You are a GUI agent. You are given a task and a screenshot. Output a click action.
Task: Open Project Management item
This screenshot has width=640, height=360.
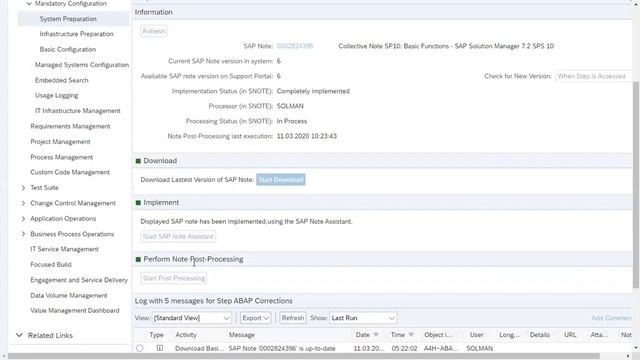60,142
